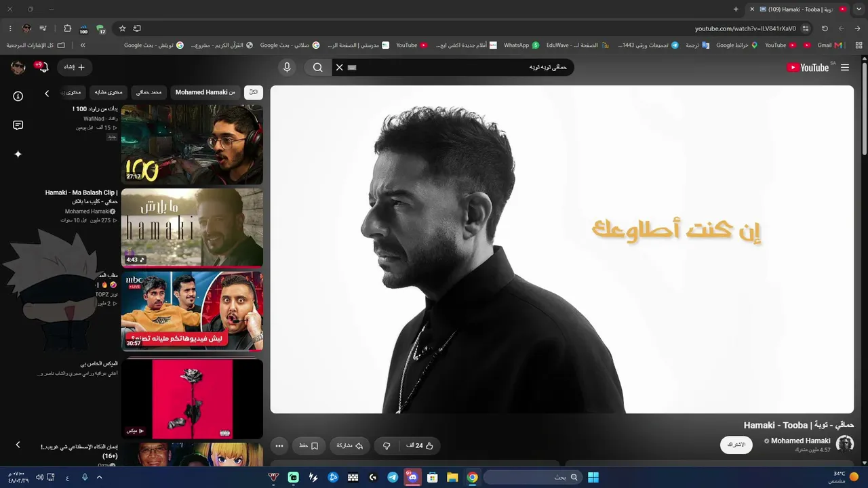The width and height of the screenshot is (868, 488).
Task: Open Chrome tab search dropdown
Action: click(x=858, y=9)
